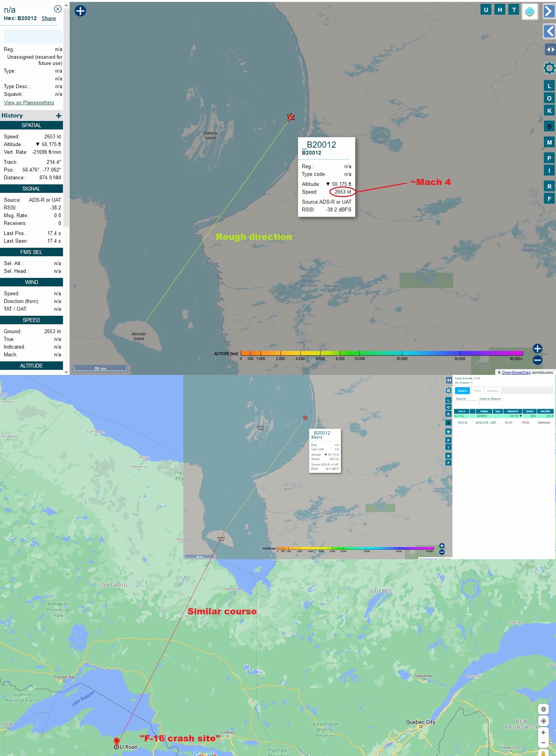Image resolution: width=556 pixels, height=756 pixels.
Task: Toggle the L button in the large tracker
Action: click(x=549, y=86)
